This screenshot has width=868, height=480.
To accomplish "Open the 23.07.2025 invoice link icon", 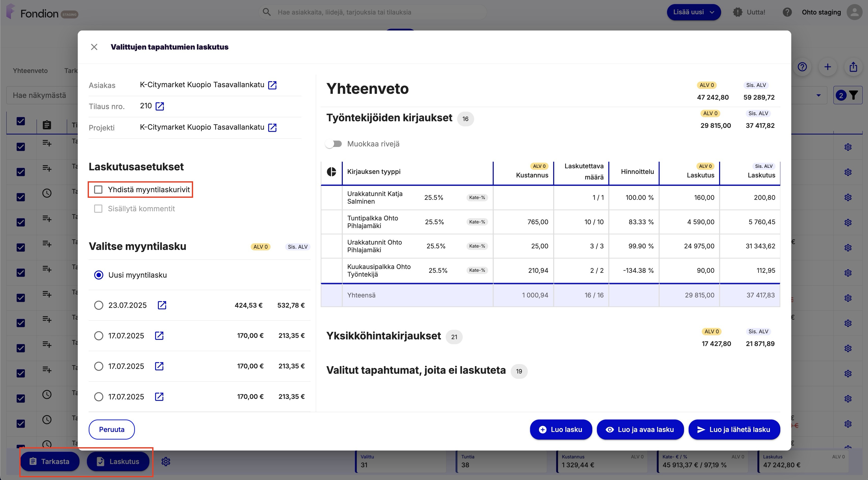I will click(x=162, y=305).
